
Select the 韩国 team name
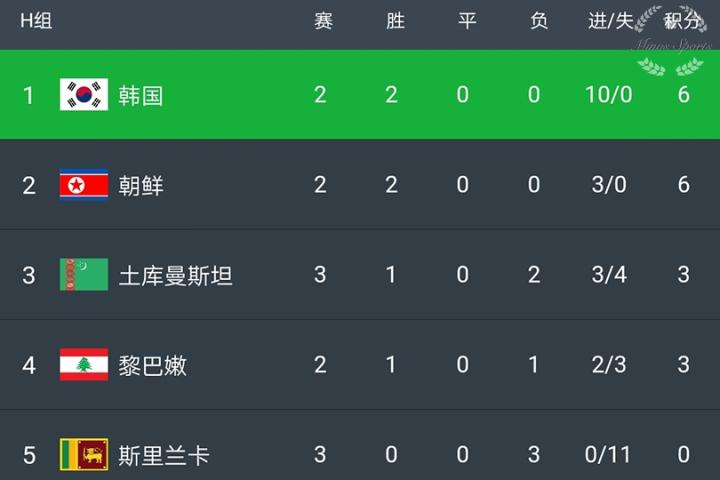pos(141,95)
